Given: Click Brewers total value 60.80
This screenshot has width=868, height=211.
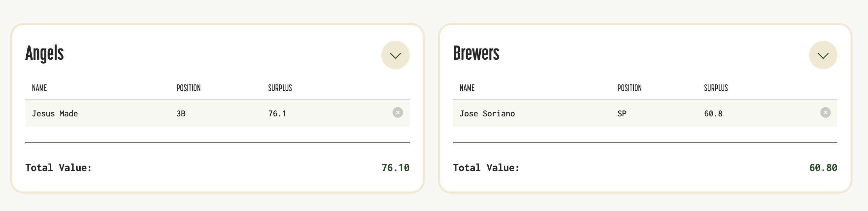Looking at the screenshot, I should [823, 168].
